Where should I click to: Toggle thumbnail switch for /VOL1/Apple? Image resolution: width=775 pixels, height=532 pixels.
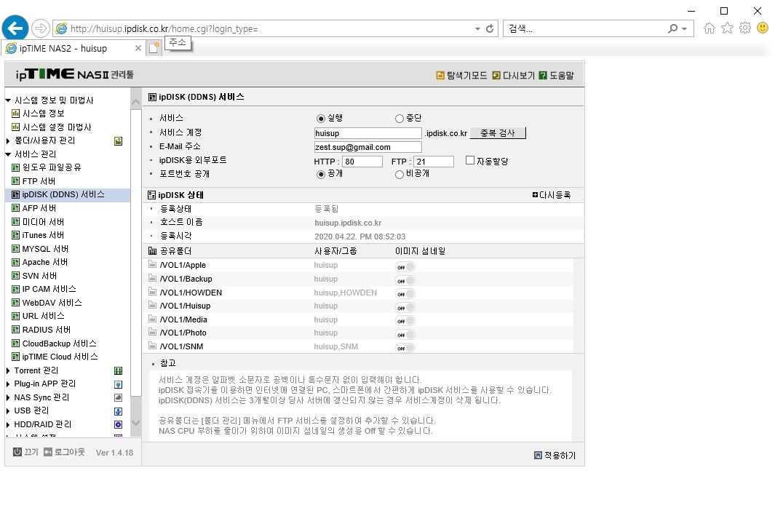(405, 267)
